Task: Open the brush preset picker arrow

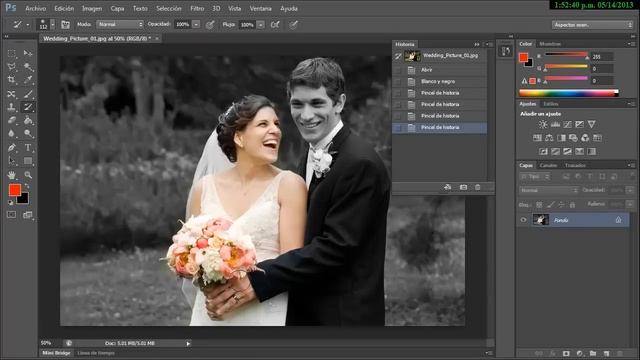Action: 53,25
